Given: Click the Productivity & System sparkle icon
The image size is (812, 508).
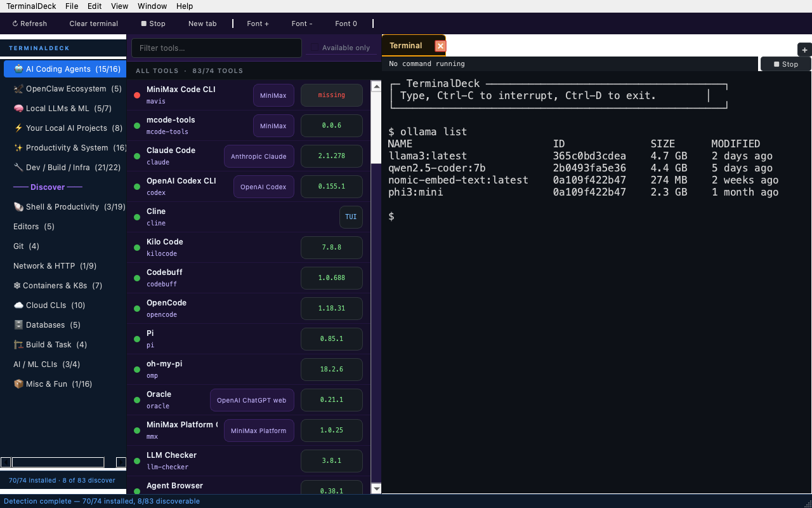Looking at the screenshot, I should point(18,147).
